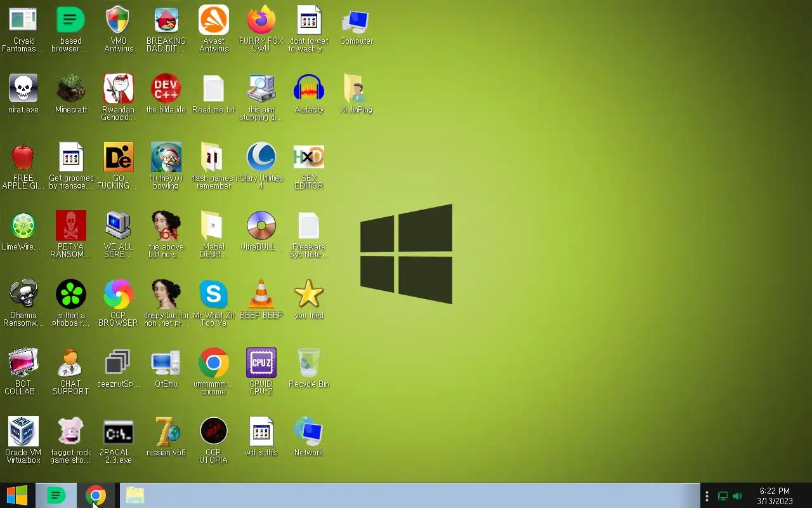Viewport: 812px width, 508px height.
Task: Select the HxD hex editor icon
Action: click(x=309, y=157)
